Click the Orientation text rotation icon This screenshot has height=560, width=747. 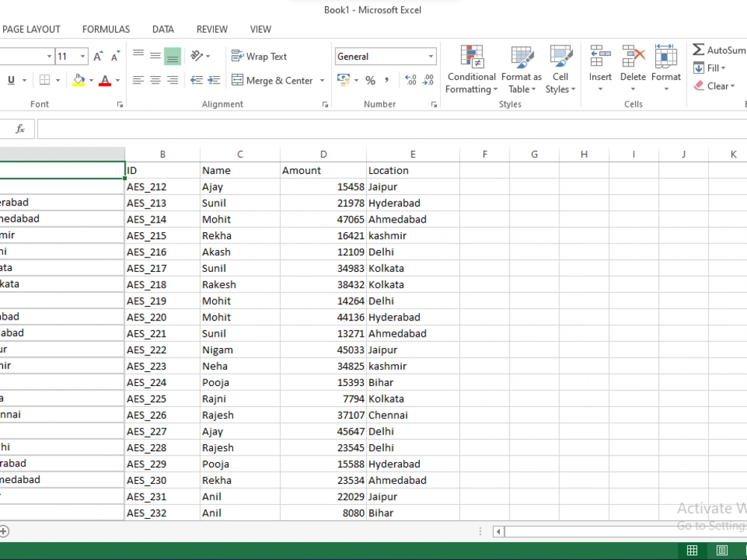[x=200, y=56]
